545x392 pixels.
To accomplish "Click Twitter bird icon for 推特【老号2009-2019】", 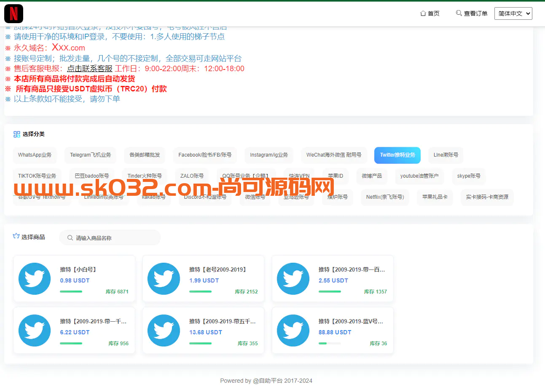I will point(164,279).
